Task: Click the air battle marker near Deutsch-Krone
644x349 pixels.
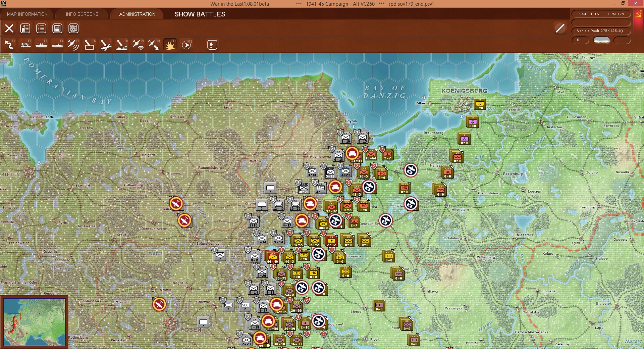Action: pos(184,220)
